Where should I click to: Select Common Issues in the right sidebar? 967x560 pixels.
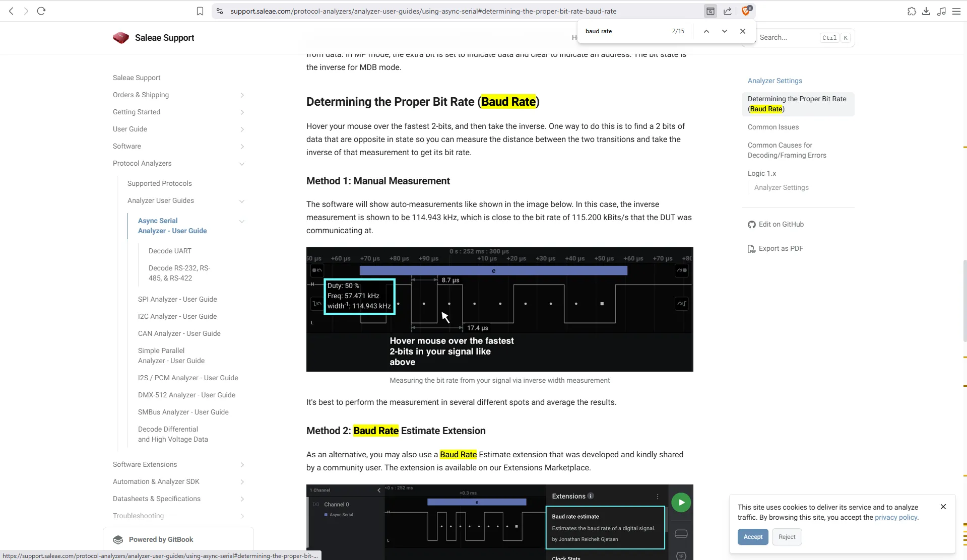[x=773, y=127]
